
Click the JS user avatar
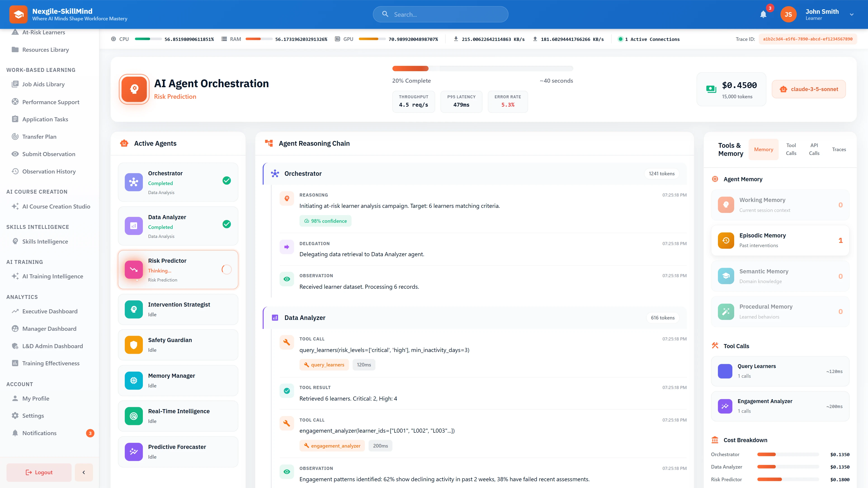click(788, 14)
